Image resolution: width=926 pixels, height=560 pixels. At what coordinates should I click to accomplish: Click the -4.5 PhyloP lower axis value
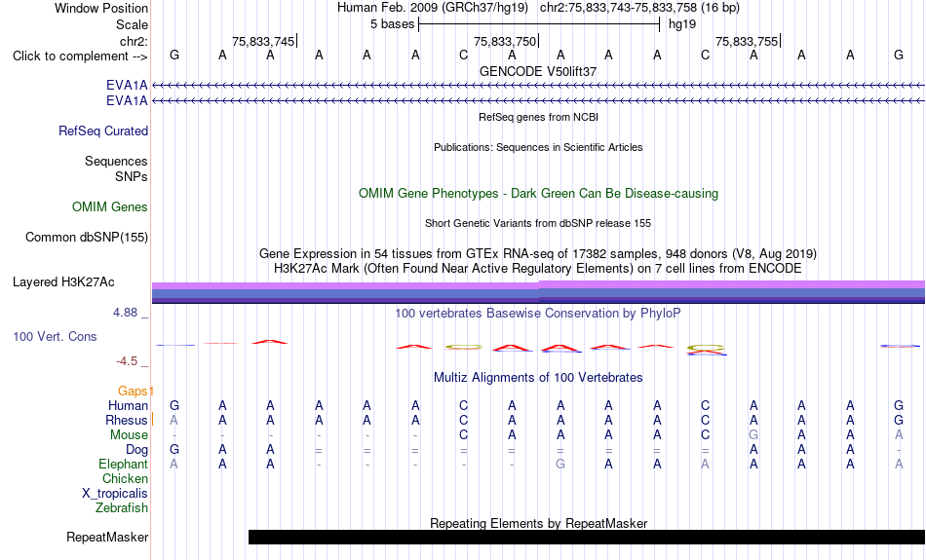[x=127, y=361]
